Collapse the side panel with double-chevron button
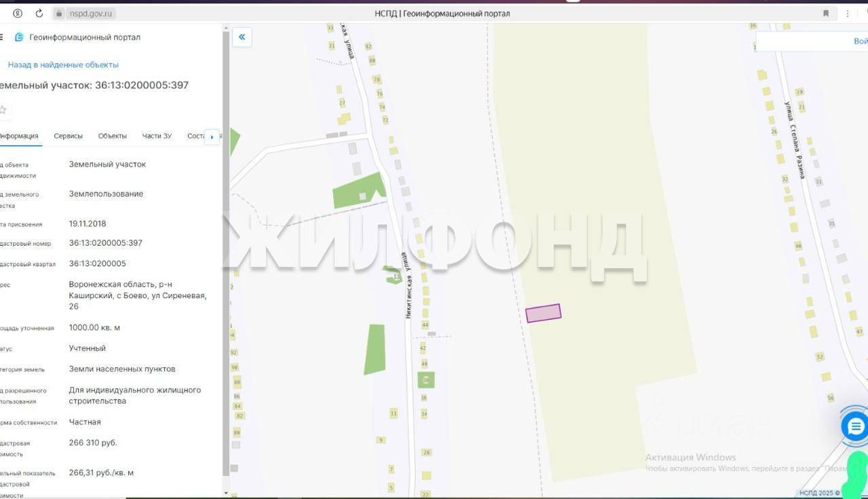This screenshot has width=868, height=499. (x=242, y=37)
